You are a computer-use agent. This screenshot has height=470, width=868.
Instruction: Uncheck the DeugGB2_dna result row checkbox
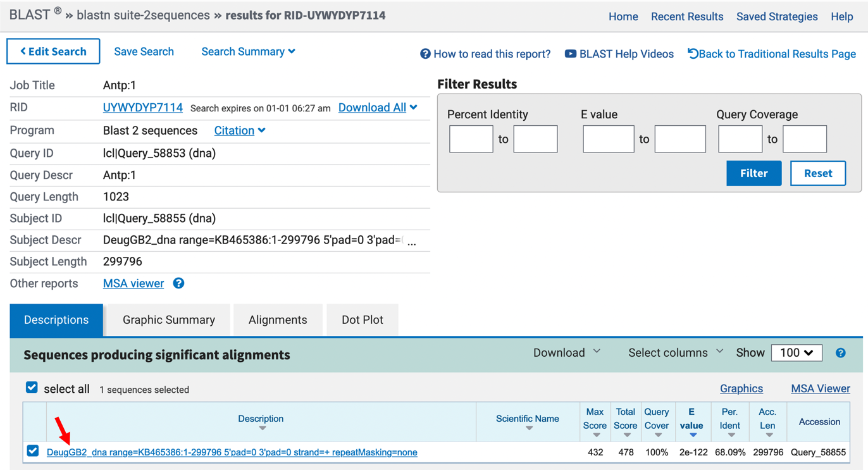tap(33, 451)
